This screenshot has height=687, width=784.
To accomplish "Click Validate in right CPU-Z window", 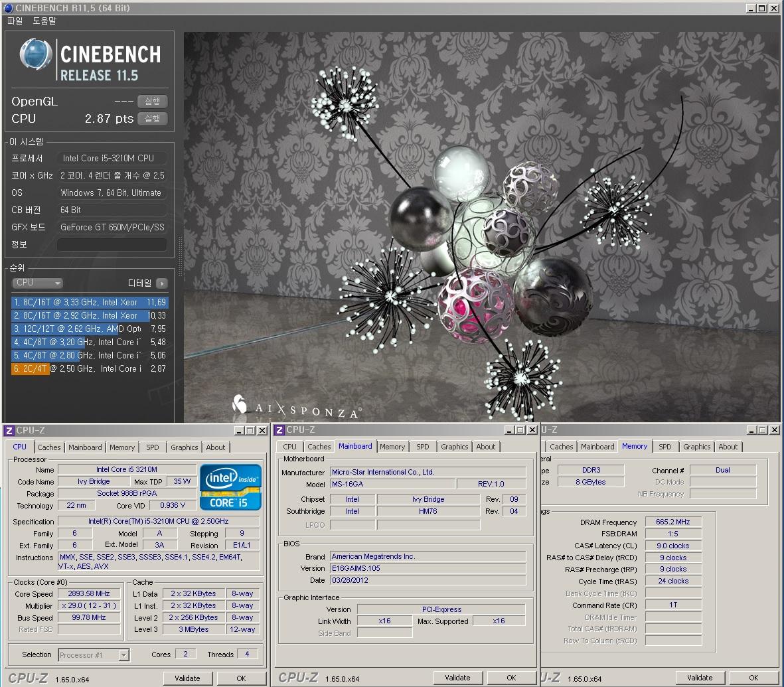I will tap(700, 678).
